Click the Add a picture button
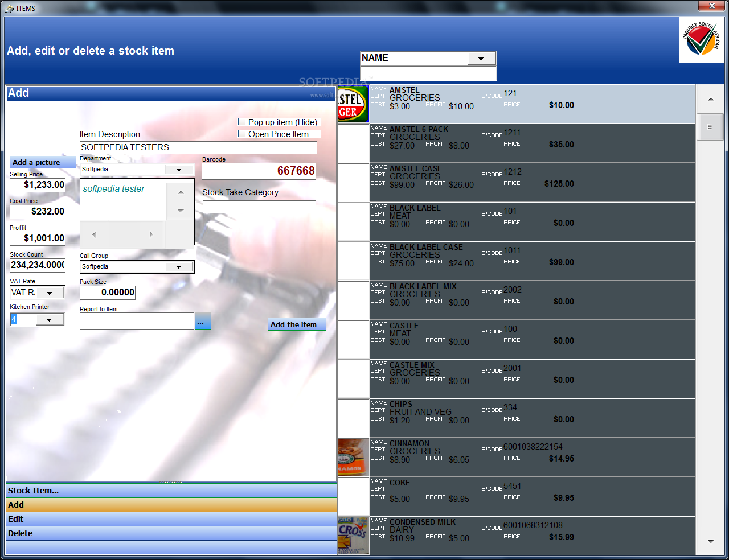Viewport: 729px width, 560px height. pyautogui.click(x=43, y=162)
